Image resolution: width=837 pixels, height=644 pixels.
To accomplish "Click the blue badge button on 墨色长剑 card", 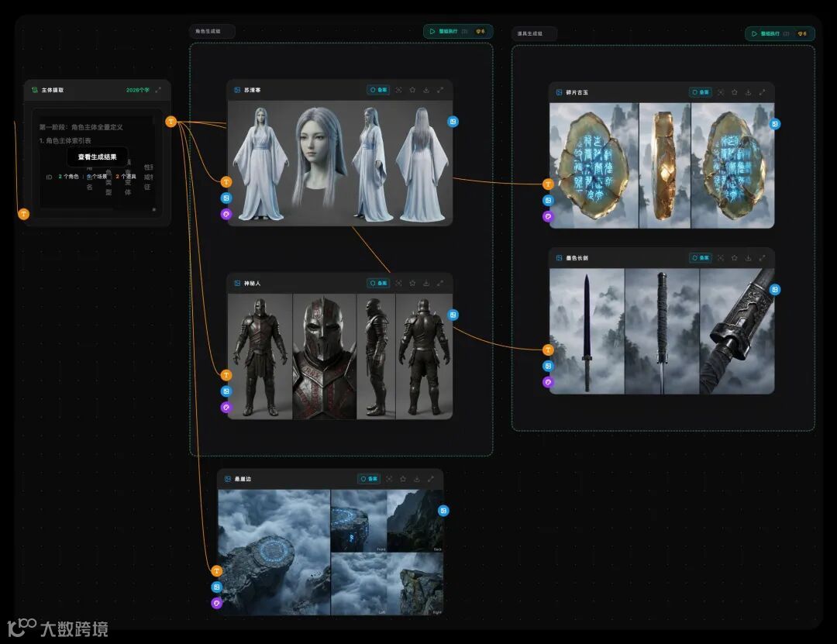I will point(701,258).
